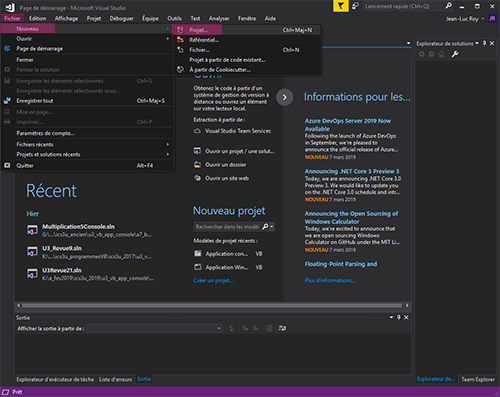The image size is (500, 397).
Task: Click the search magnifier in Lancement rapide
Action: [449, 6]
